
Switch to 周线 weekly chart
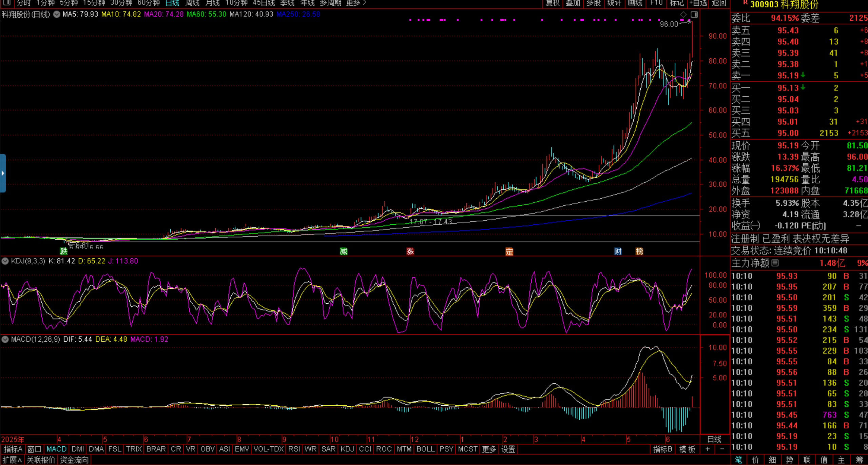pos(192,3)
